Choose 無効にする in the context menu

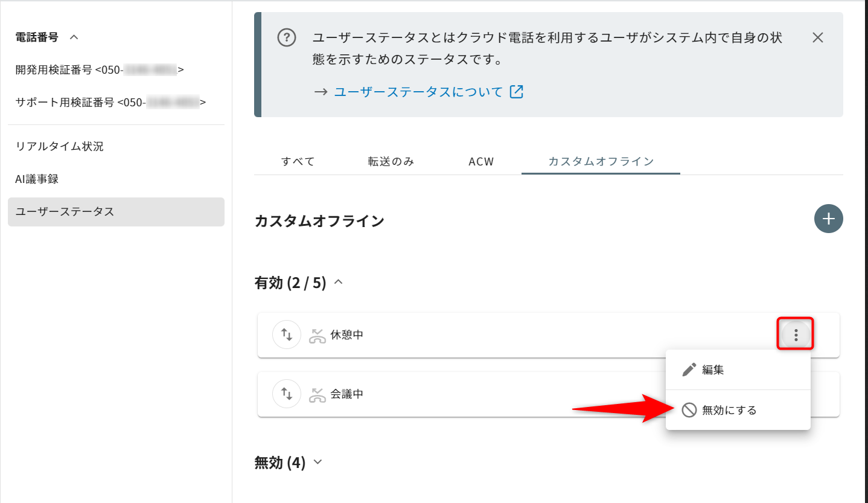729,410
